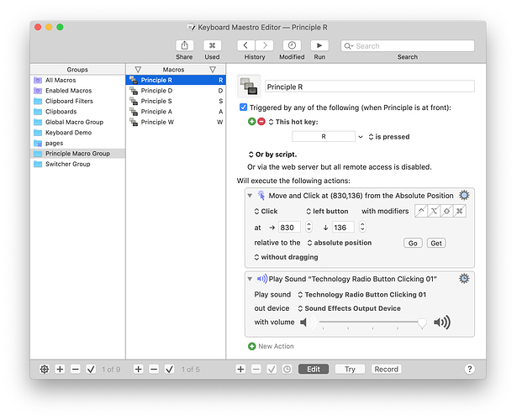The image size is (517, 420).
Task: Open gear menu of Move and Click action
Action: pyautogui.click(x=464, y=196)
